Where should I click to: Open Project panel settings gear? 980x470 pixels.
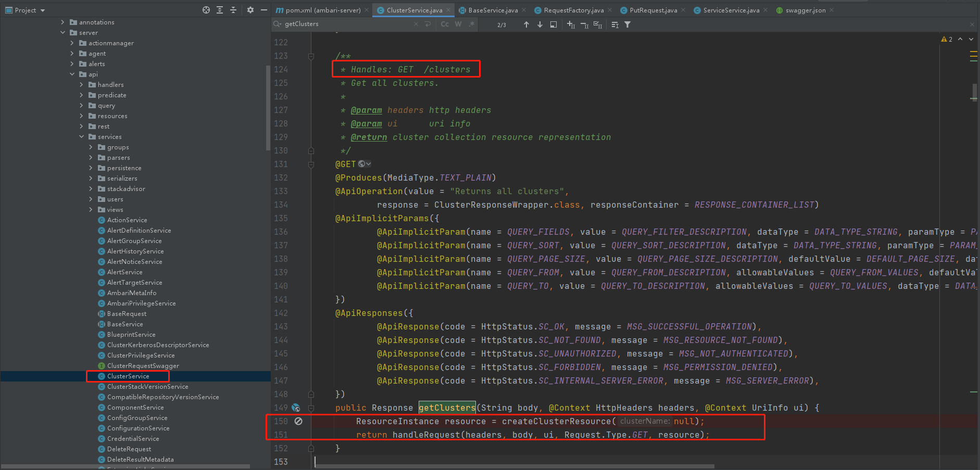coord(250,10)
